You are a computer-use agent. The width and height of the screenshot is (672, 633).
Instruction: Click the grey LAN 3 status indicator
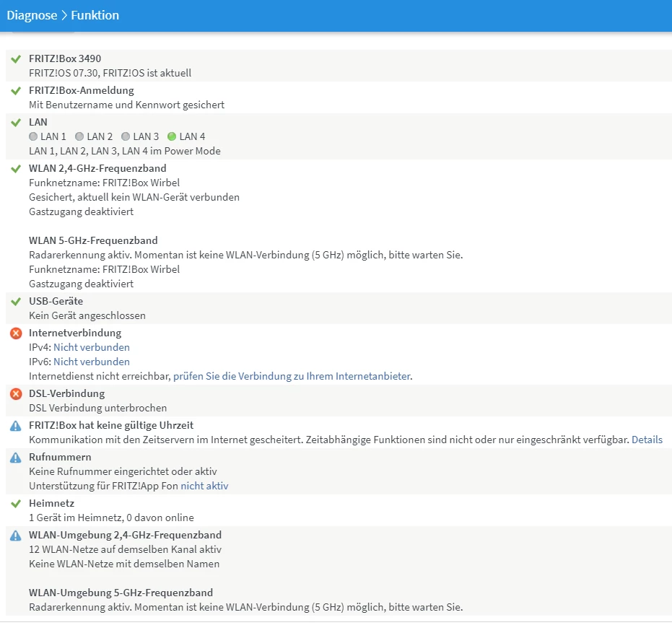click(126, 136)
